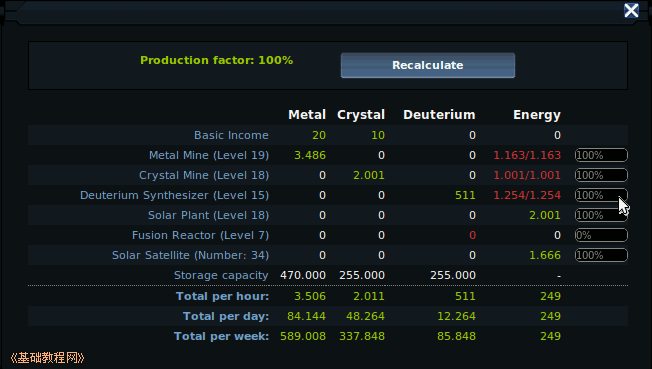Screen dimensions: 652x369
Task: Open Deuterium Synthesizer percentage dropdown
Action: (x=601, y=195)
